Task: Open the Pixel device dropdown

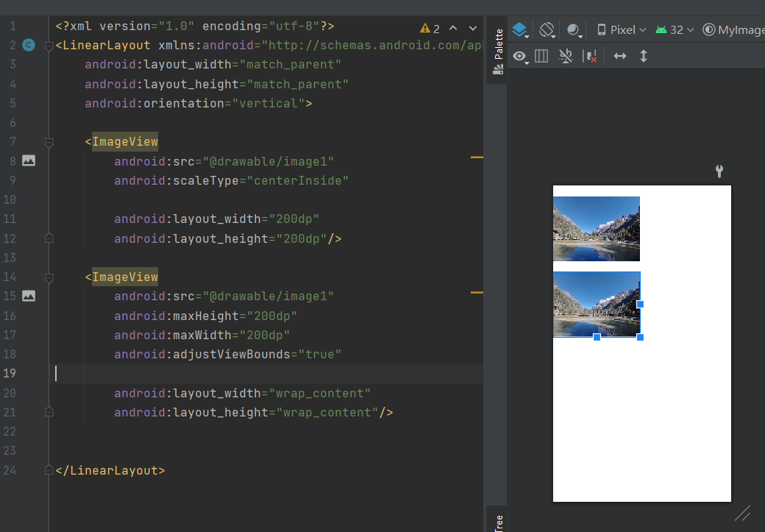Action: 622,29
